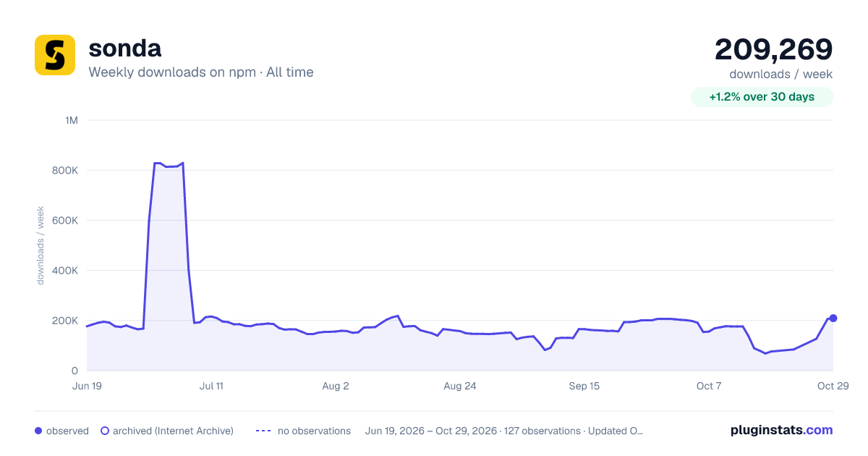
Task: Click the 'observed' legend label
Action: (67, 431)
